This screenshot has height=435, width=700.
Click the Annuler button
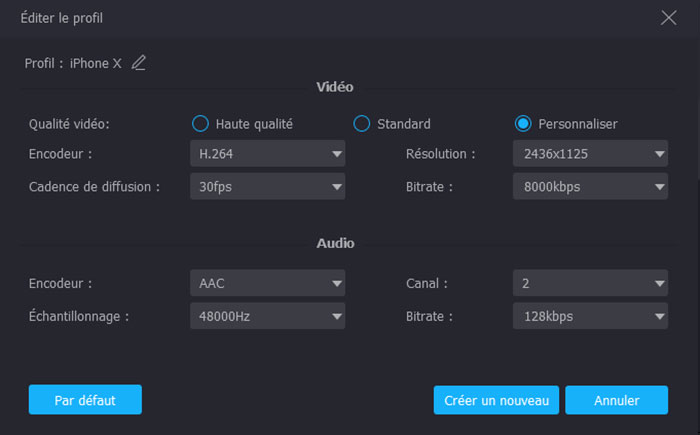pos(616,400)
